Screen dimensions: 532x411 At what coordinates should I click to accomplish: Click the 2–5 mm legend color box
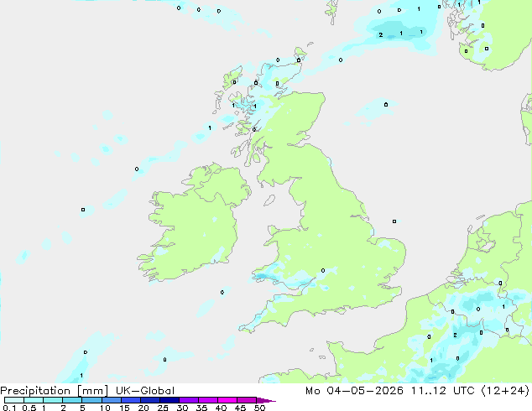(72, 400)
